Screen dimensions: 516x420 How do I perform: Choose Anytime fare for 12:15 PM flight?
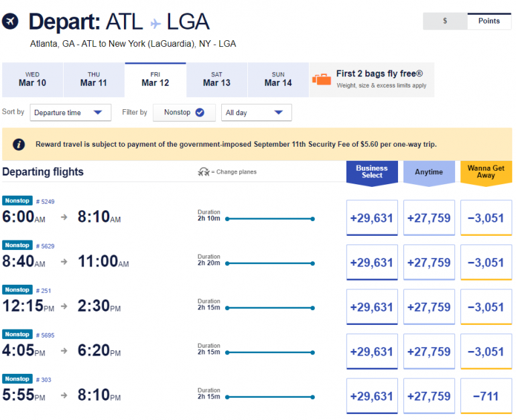coord(429,307)
